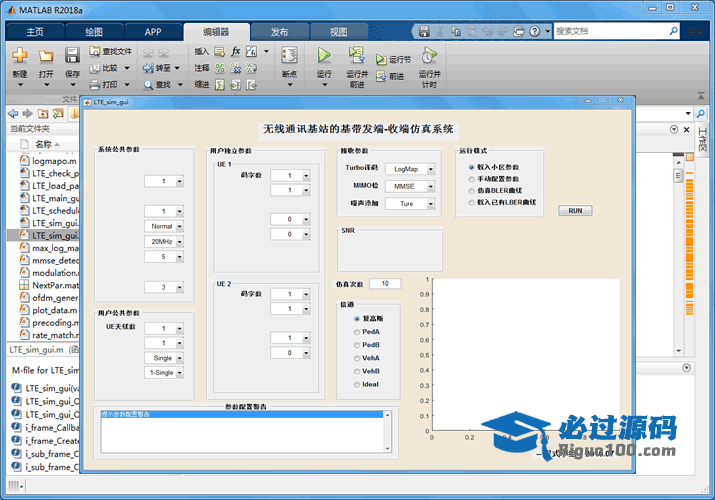Select the 仿真BLER曲线 radio option
Viewport: 715px width, 500px height.
coord(471,191)
